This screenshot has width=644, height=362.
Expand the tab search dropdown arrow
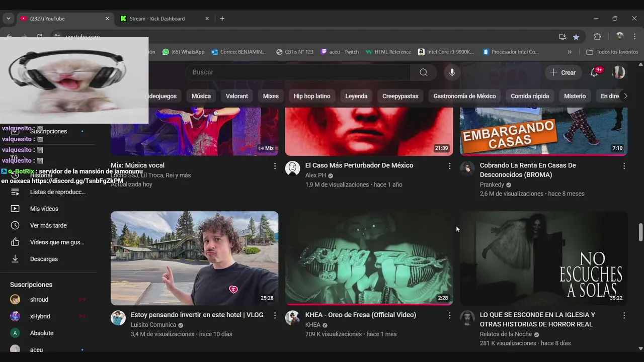click(8, 19)
